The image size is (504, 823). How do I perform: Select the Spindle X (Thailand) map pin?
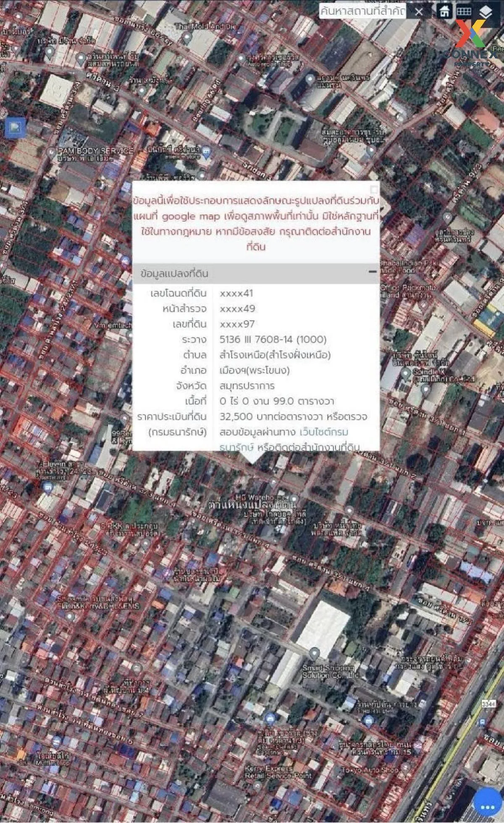point(406,373)
